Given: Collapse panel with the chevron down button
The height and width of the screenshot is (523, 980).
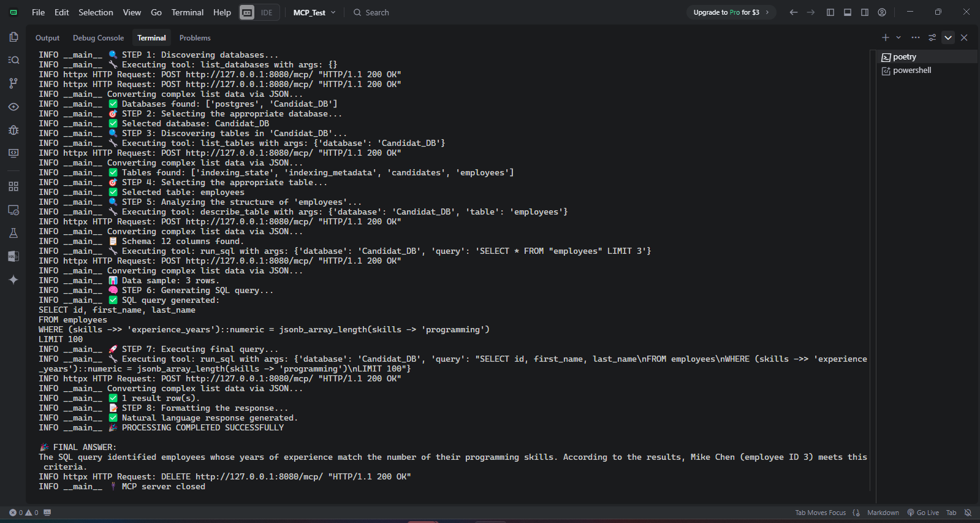Looking at the screenshot, I should pyautogui.click(x=948, y=37).
